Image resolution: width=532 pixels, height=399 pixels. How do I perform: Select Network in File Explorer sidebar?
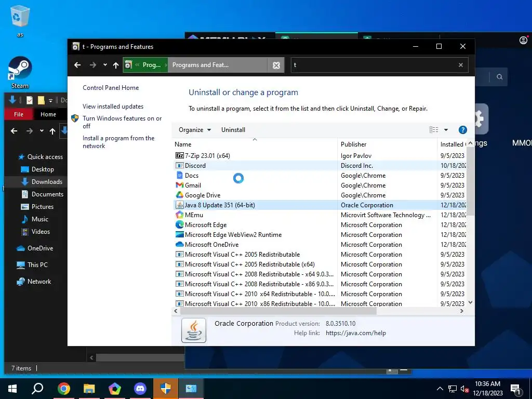[34, 282]
